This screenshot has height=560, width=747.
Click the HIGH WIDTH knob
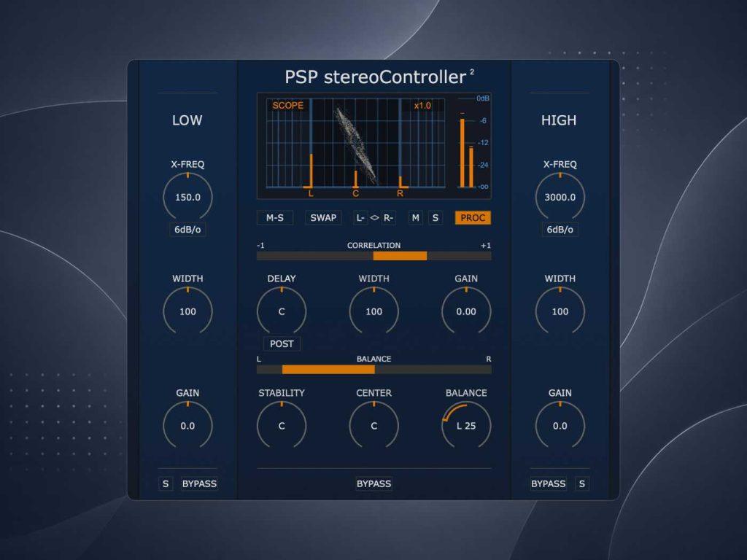point(560,311)
